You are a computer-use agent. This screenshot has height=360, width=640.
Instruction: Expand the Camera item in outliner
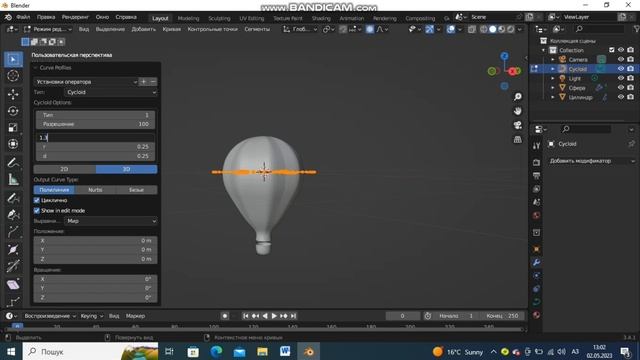[x=553, y=60]
